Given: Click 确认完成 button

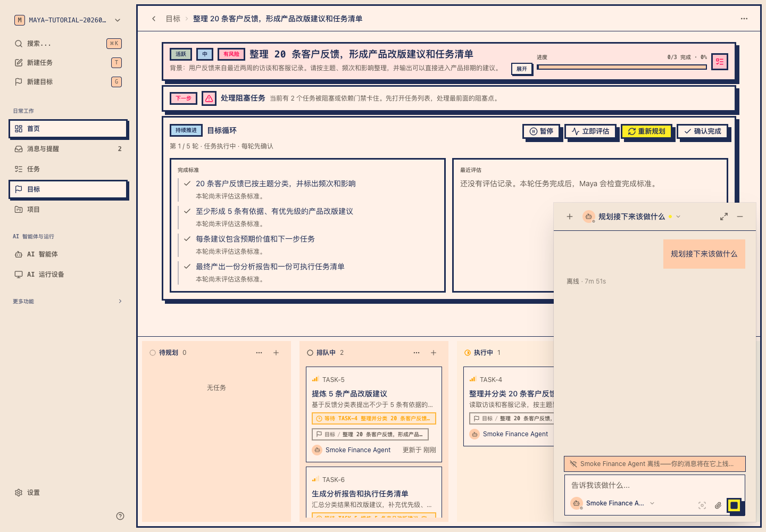Looking at the screenshot, I should tap(703, 131).
